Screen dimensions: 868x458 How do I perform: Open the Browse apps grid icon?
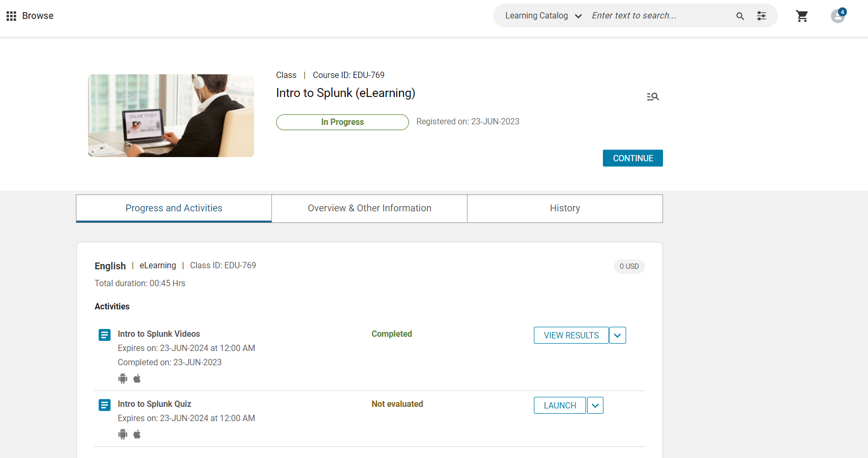point(11,16)
